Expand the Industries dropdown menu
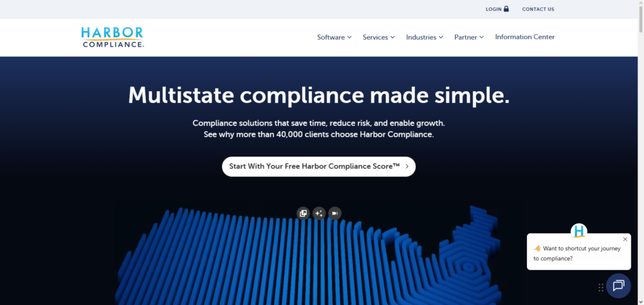The image size is (644, 305). click(x=425, y=37)
